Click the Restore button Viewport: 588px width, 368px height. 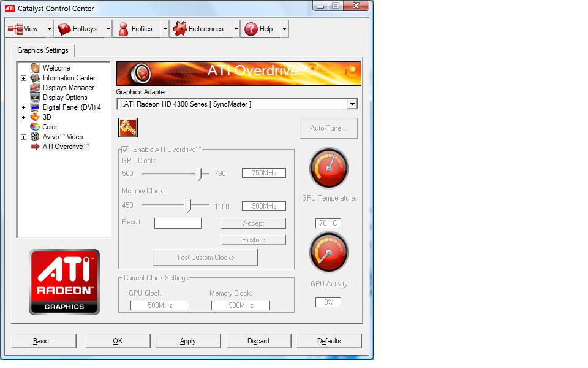coord(254,240)
